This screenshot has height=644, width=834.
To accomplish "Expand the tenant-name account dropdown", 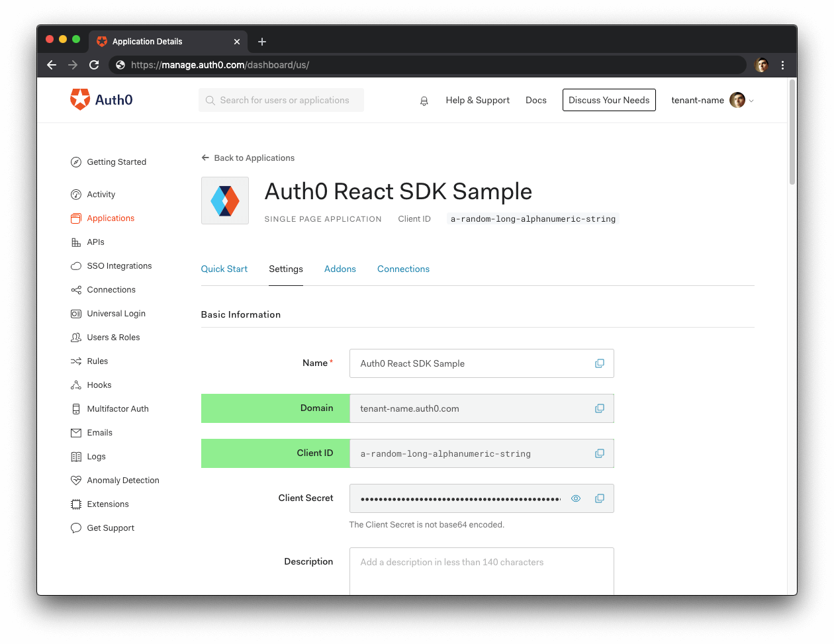I will [712, 100].
